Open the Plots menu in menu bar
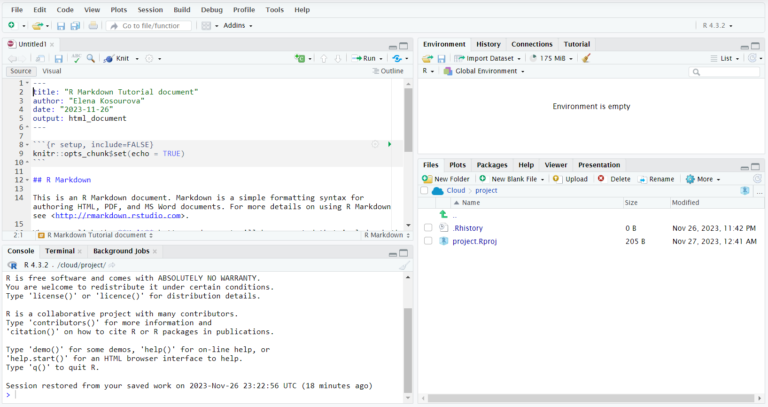Screen dimensions: 768x407 [119, 10]
